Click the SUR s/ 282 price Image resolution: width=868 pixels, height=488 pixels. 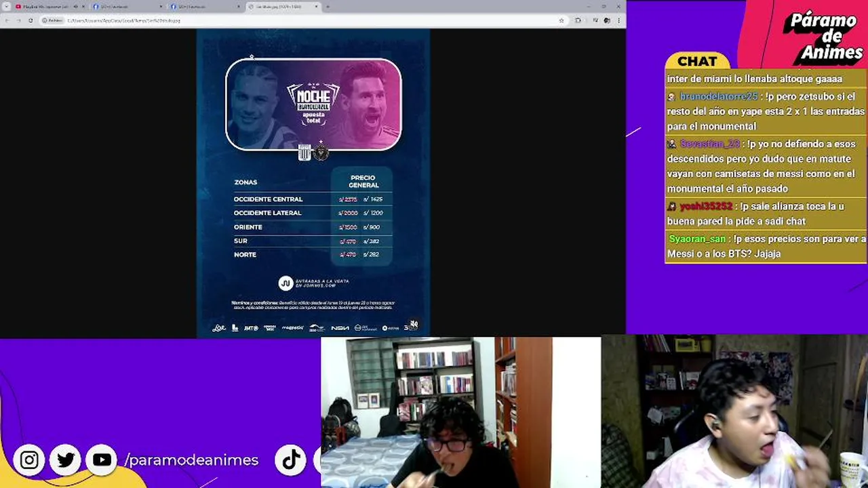tap(371, 241)
